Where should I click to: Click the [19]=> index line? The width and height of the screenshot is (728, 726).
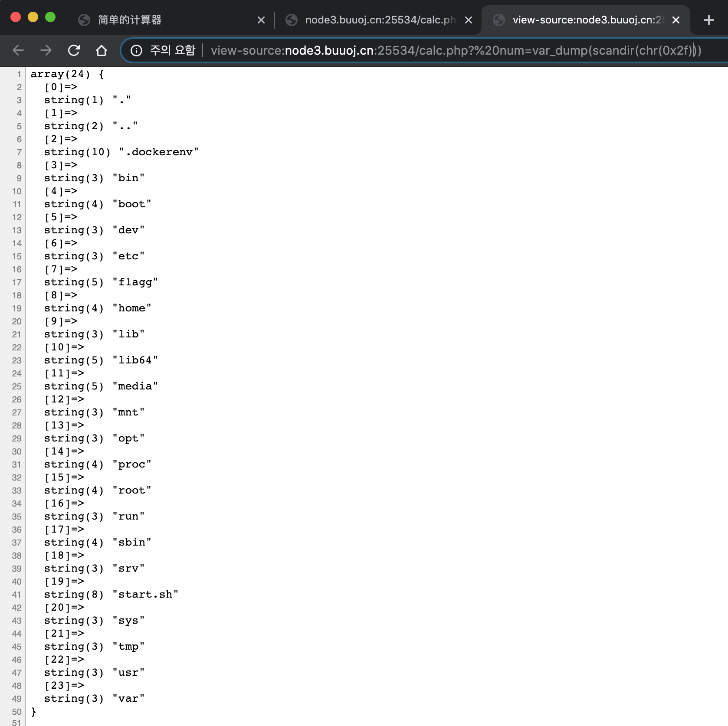pos(64,582)
